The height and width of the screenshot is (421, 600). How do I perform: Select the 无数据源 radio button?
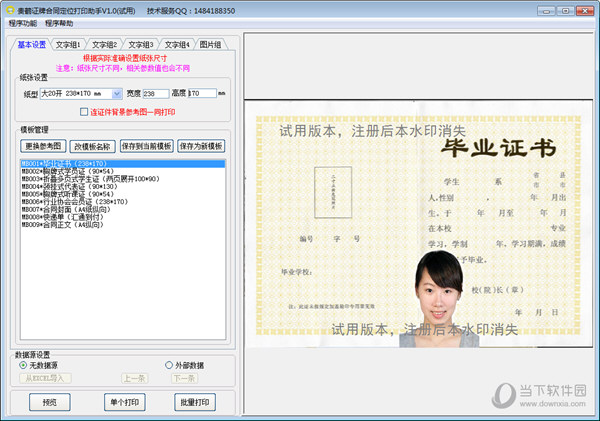24,365
